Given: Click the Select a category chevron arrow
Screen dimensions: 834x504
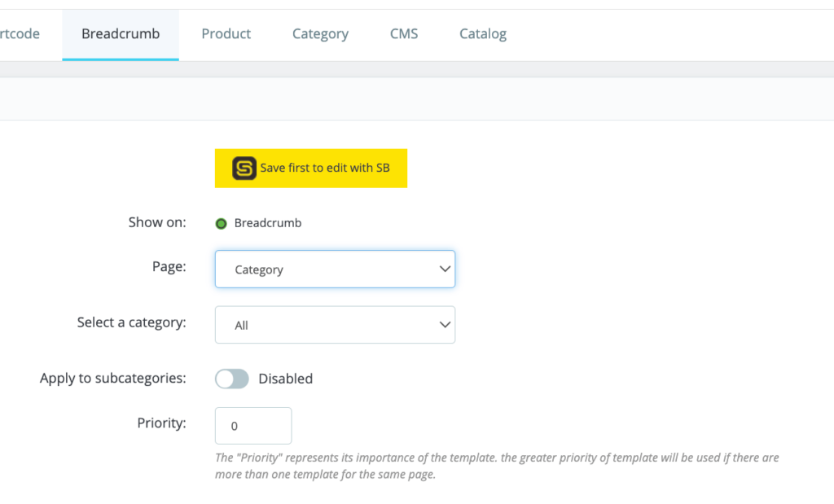Looking at the screenshot, I should pyautogui.click(x=445, y=325).
